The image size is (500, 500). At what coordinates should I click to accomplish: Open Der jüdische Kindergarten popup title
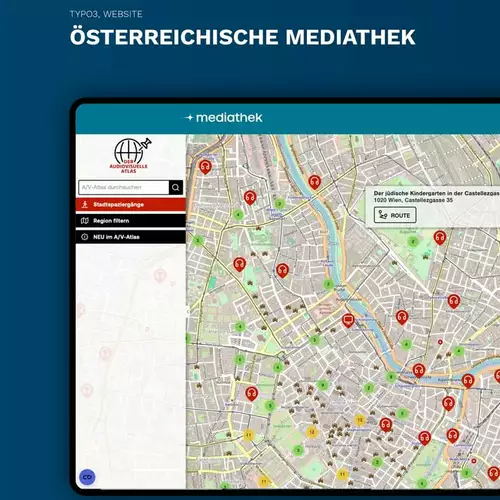(x=437, y=193)
